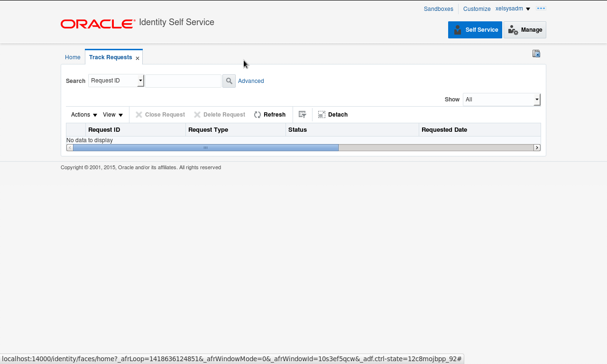
Task: Click the close-tabs icon near top right
Action: tap(536, 54)
